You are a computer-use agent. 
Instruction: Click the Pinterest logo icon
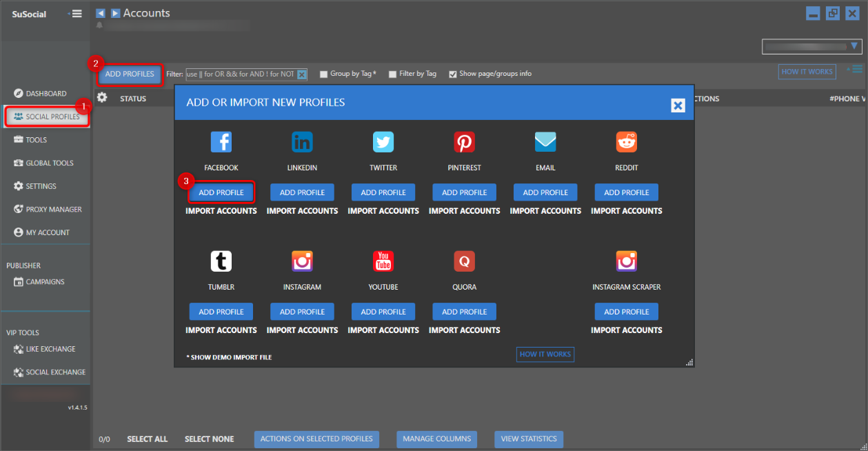pyautogui.click(x=465, y=142)
